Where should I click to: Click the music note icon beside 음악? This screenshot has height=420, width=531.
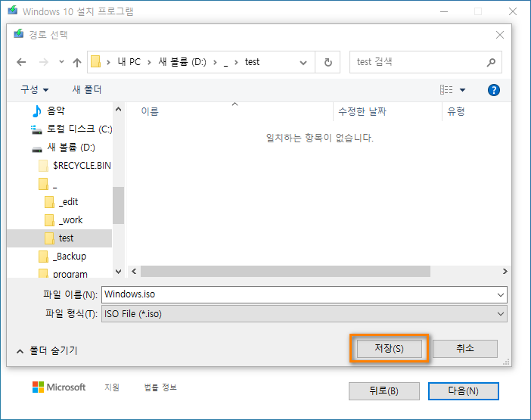36,110
